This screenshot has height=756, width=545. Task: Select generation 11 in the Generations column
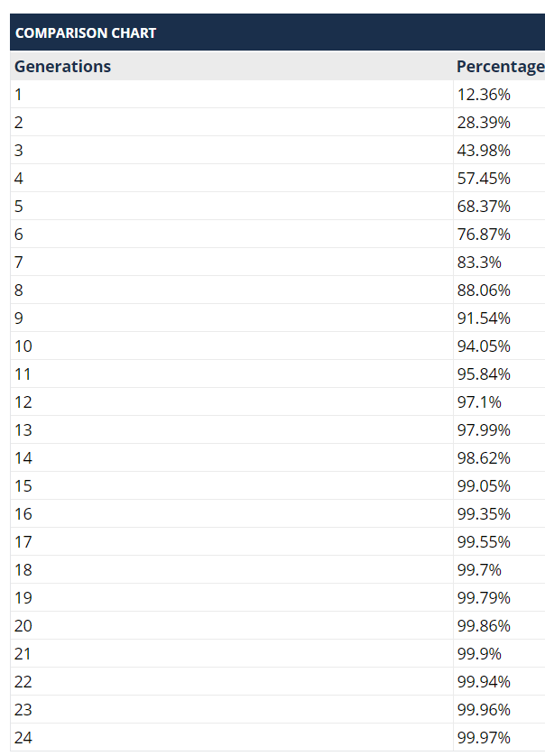click(23, 374)
